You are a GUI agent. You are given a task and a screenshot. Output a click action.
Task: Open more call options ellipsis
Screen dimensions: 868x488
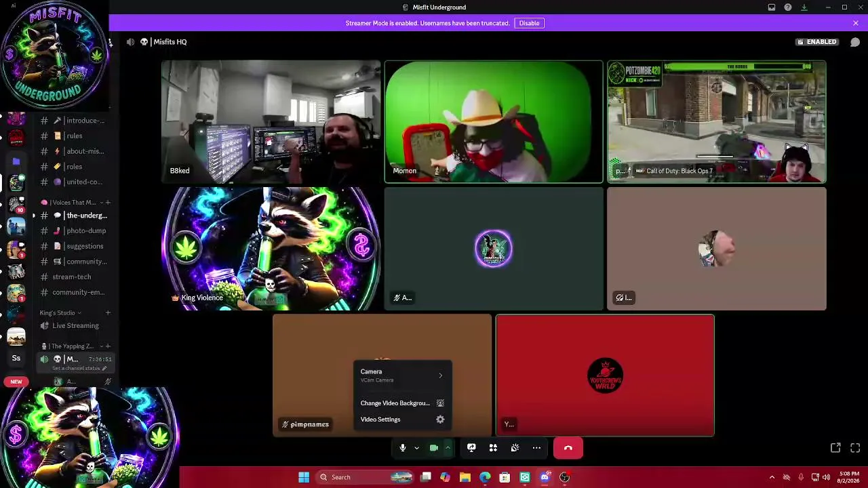pos(536,448)
